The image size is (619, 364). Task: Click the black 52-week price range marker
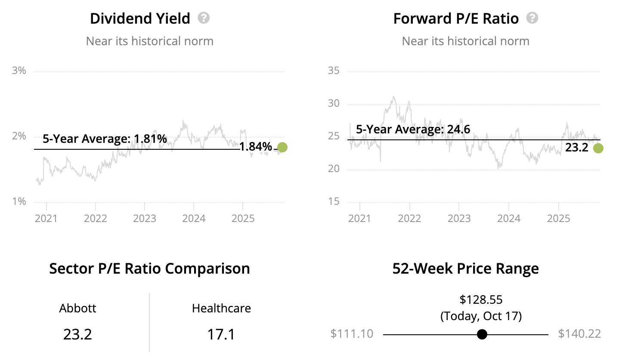coord(482,334)
